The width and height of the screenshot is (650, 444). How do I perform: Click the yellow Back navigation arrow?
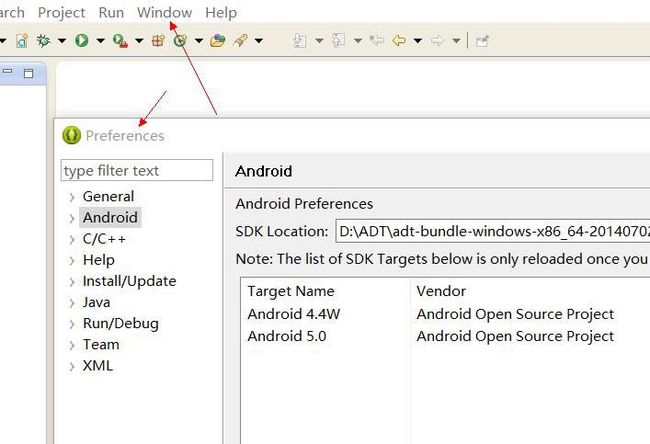coord(399,41)
